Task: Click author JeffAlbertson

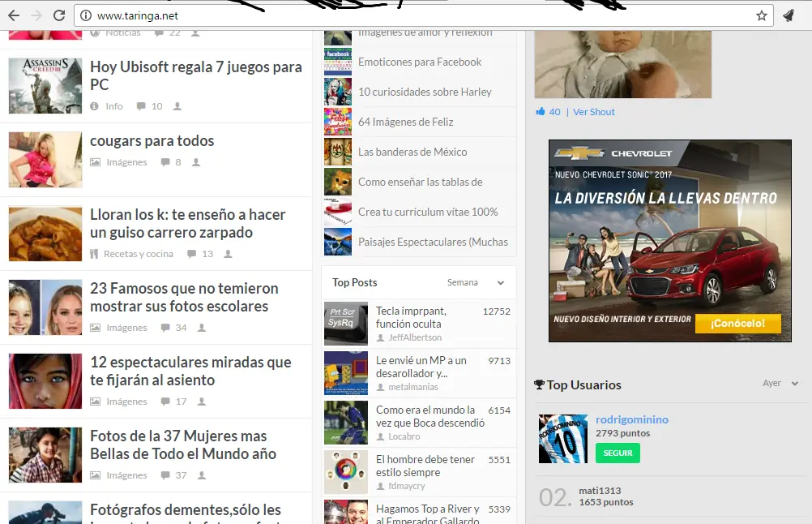Action: [x=415, y=337]
